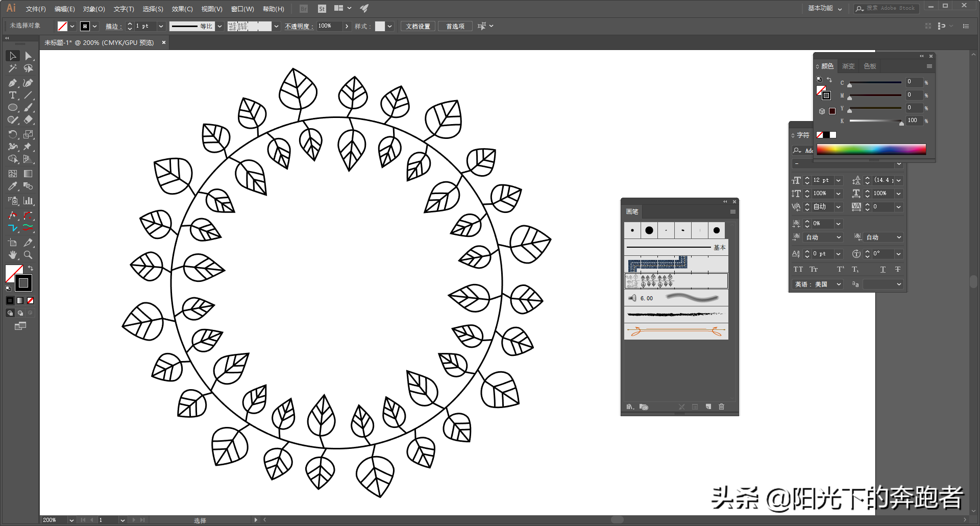This screenshot has width=980, height=526.
Task: Select the Curvature tool
Action: [29, 83]
